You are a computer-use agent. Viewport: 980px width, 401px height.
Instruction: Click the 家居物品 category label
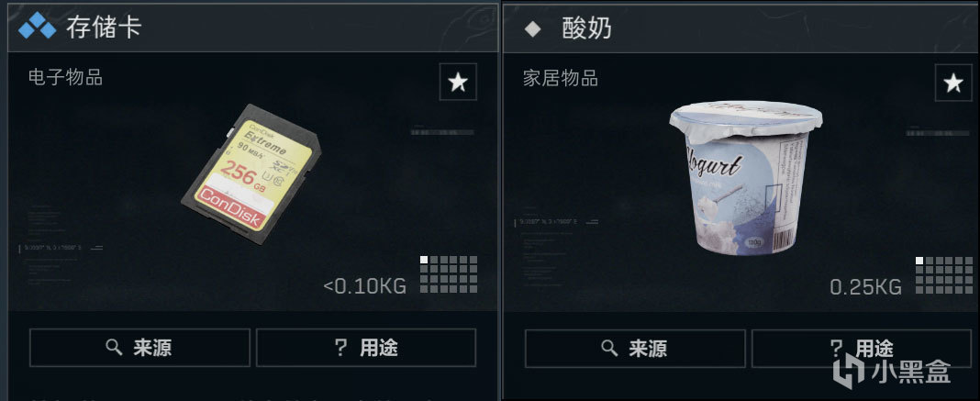point(561,78)
